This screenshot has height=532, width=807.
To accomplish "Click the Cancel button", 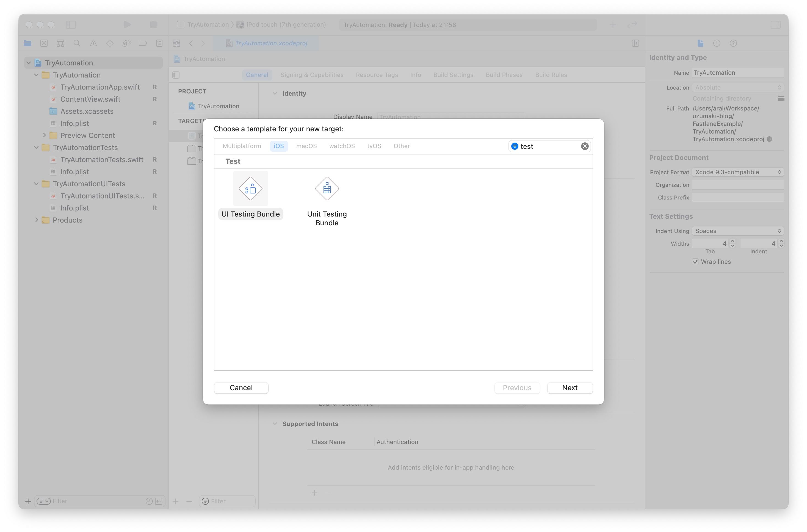I will (241, 387).
